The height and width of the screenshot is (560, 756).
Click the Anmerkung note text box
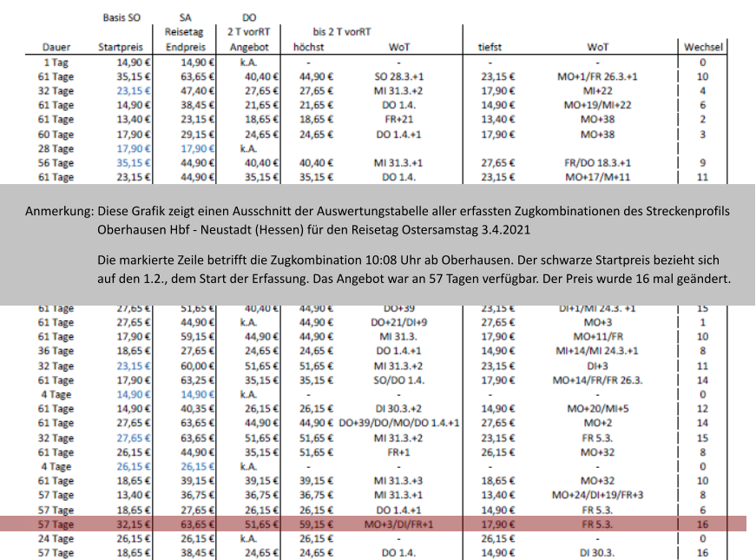(378, 245)
